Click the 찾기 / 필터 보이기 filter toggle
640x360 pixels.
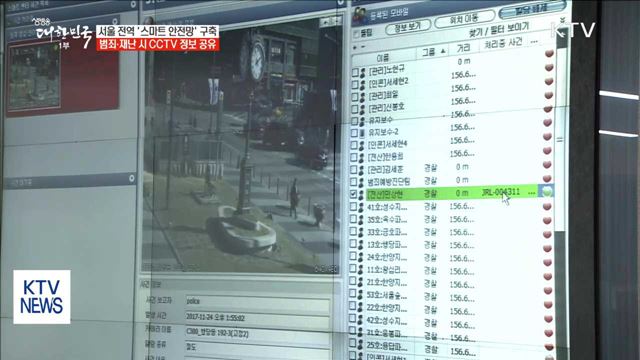[x=499, y=29]
